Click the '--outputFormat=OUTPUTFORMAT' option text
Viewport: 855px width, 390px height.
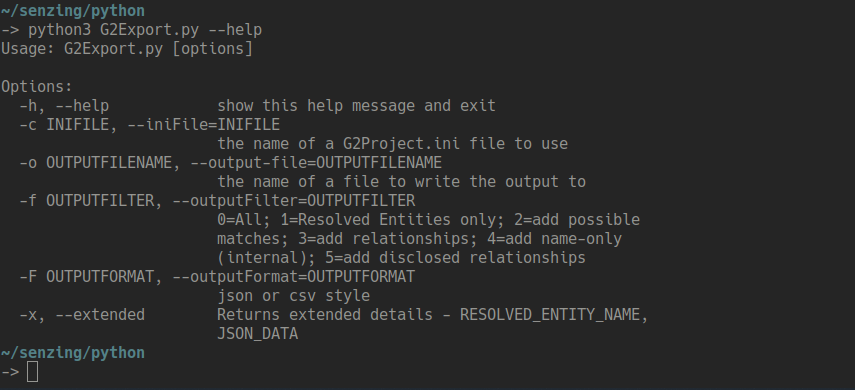point(293,277)
